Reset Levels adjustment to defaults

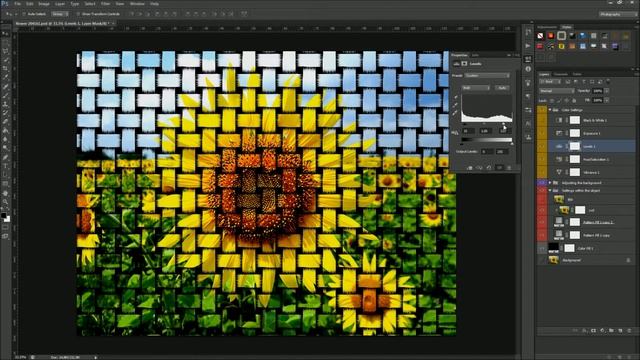click(489, 168)
